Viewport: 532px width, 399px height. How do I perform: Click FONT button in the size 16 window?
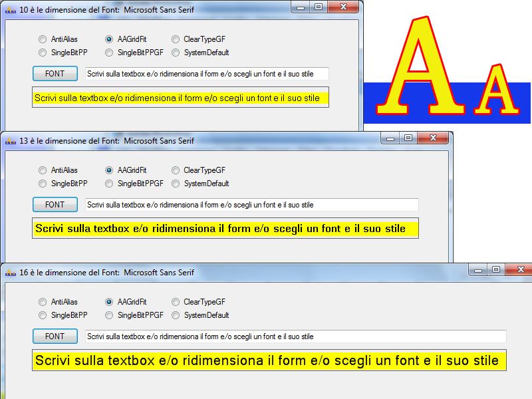point(55,336)
